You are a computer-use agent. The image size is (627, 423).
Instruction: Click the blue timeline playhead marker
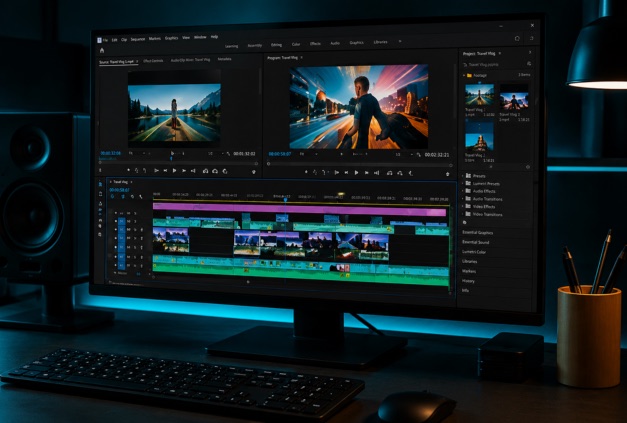[285, 199]
